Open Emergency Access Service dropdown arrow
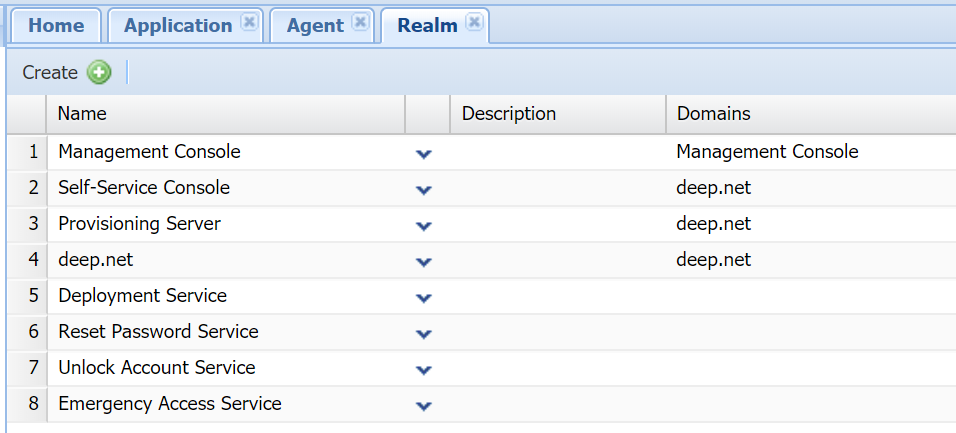The width and height of the screenshot is (956, 433). [424, 406]
